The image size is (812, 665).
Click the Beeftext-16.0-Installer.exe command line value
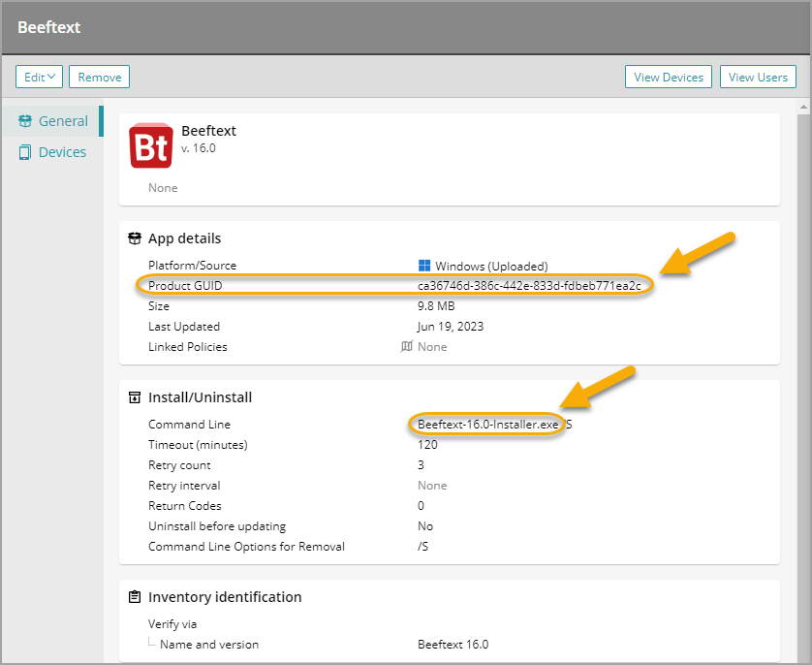click(488, 425)
